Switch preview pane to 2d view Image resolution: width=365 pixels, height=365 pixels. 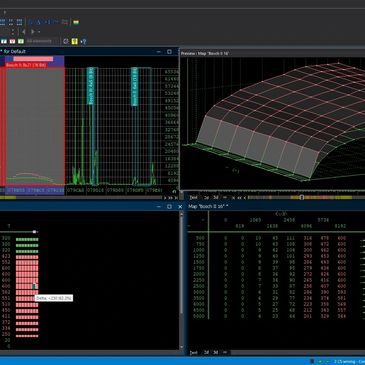(x=206, y=197)
